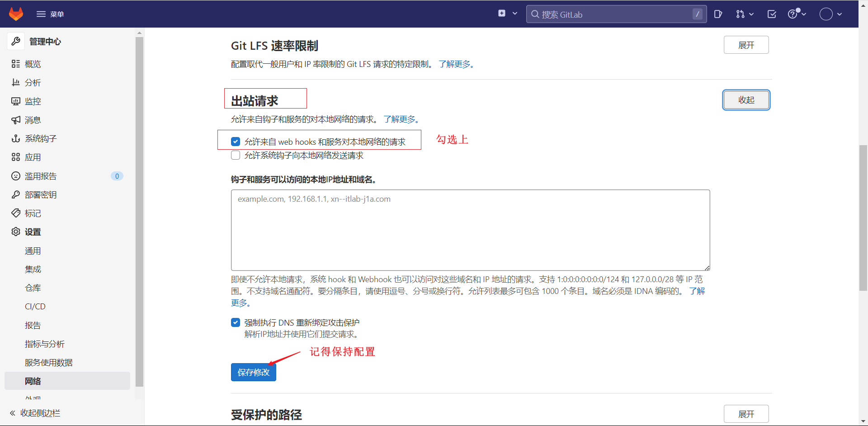868x426 pixels.
Task: Click the main page vertical scrollbar
Action: [863, 218]
